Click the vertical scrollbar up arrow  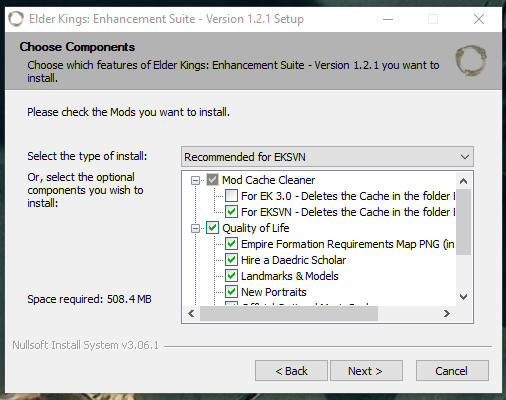click(x=463, y=181)
